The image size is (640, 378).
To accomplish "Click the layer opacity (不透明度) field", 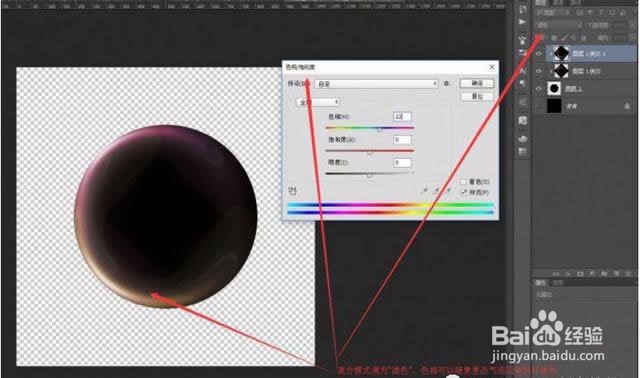I will (x=620, y=25).
